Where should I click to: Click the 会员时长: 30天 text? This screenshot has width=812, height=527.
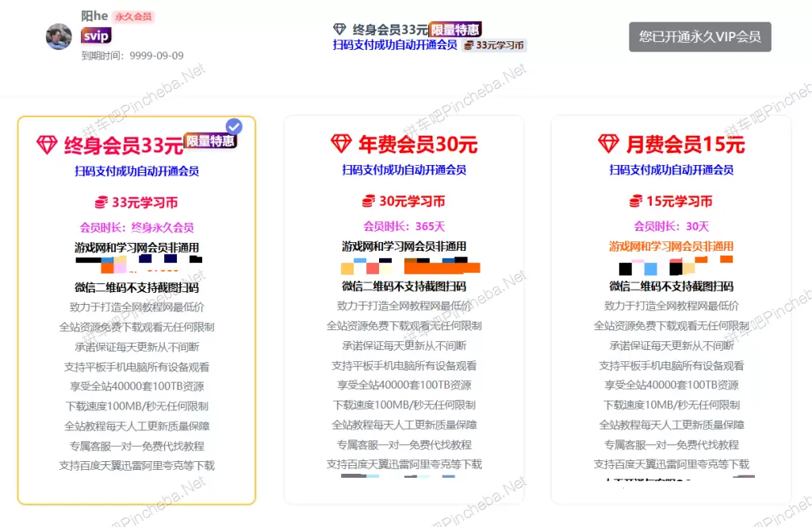pyautogui.click(x=671, y=226)
